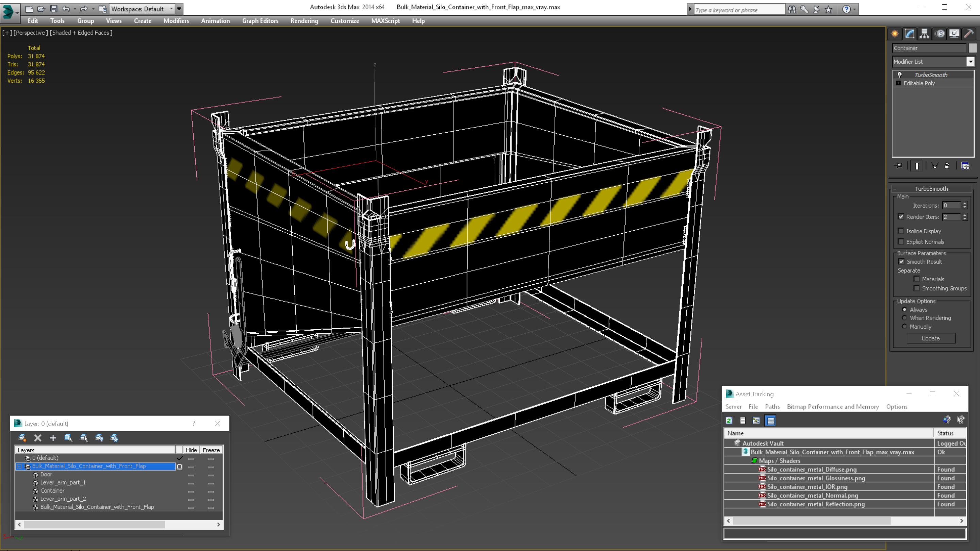This screenshot has height=551, width=980.
Task: Enable the Isoline Display checkbox
Action: coord(901,231)
